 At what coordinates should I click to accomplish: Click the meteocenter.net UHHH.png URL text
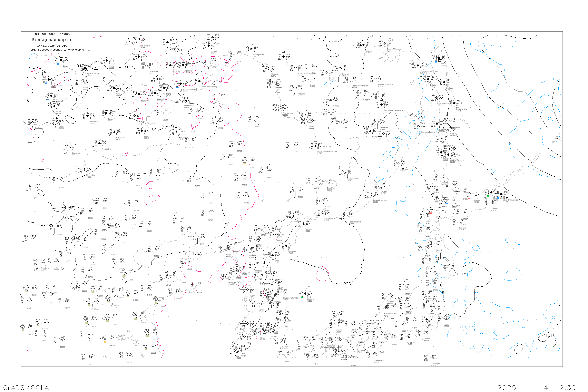click(x=55, y=50)
